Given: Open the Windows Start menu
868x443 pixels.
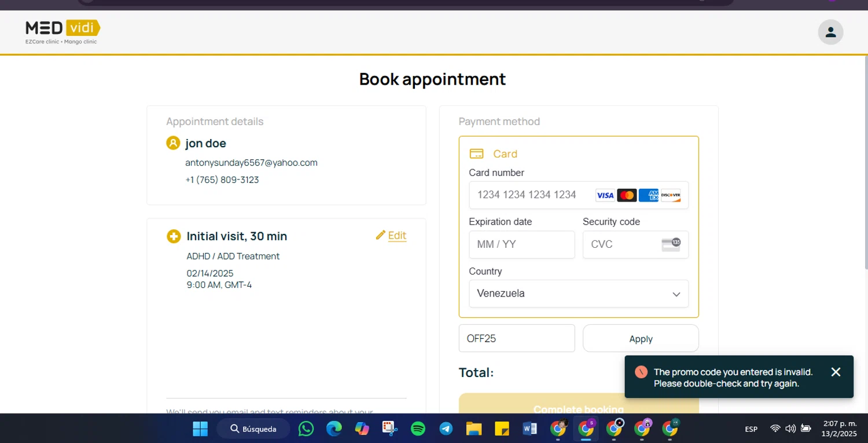Looking at the screenshot, I should 200,429.
